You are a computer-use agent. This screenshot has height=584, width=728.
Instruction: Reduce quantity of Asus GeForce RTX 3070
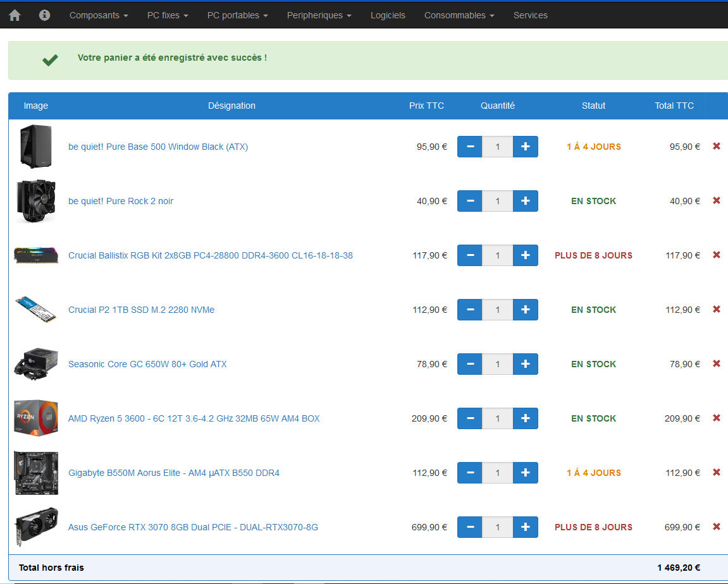point(470,527)
